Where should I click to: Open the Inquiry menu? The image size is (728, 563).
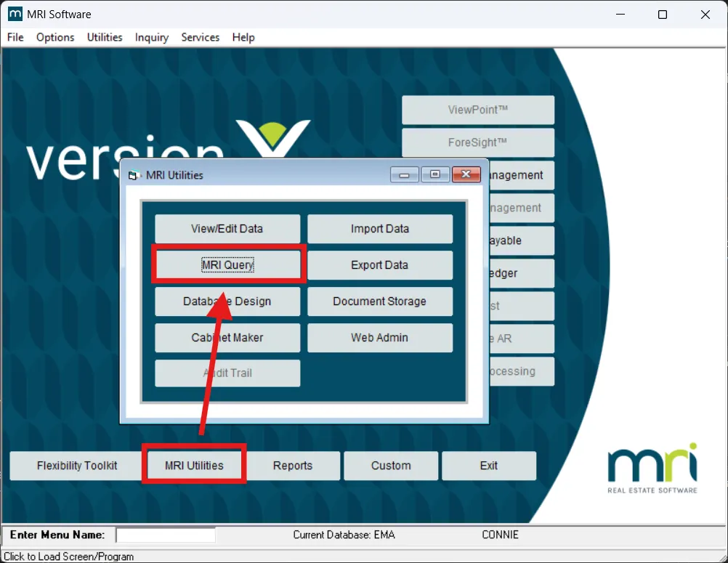151,37
